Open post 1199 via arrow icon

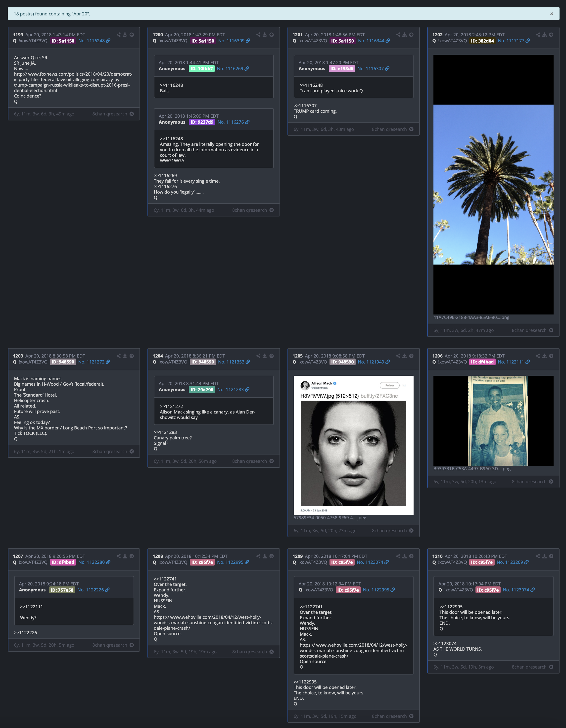pyautogui.click(x=132, y=35)
